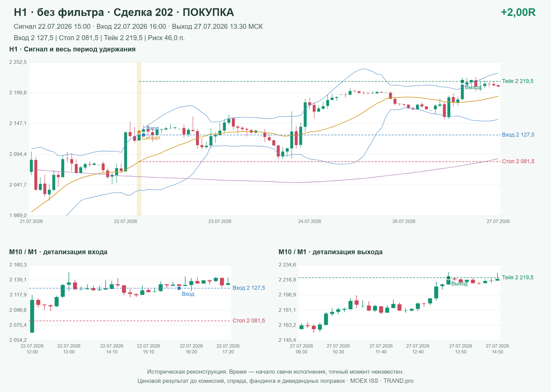
Task: Click the 2 147,1 price axis value
Action: click(18, 123)
